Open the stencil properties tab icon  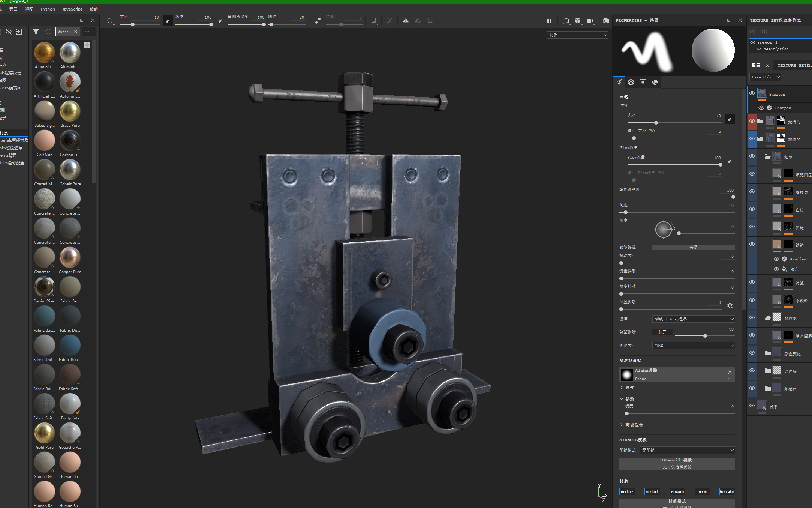(x=643, y=82)
